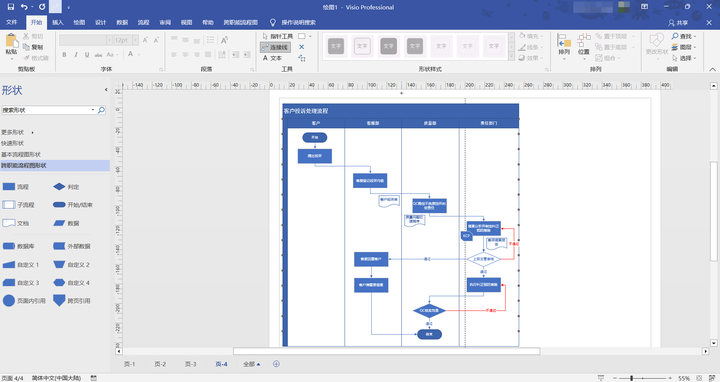The height and width of the screenshot is (382, 720).
Task: Select the 指针工具 pointer tool
Action: click(278, 36)
